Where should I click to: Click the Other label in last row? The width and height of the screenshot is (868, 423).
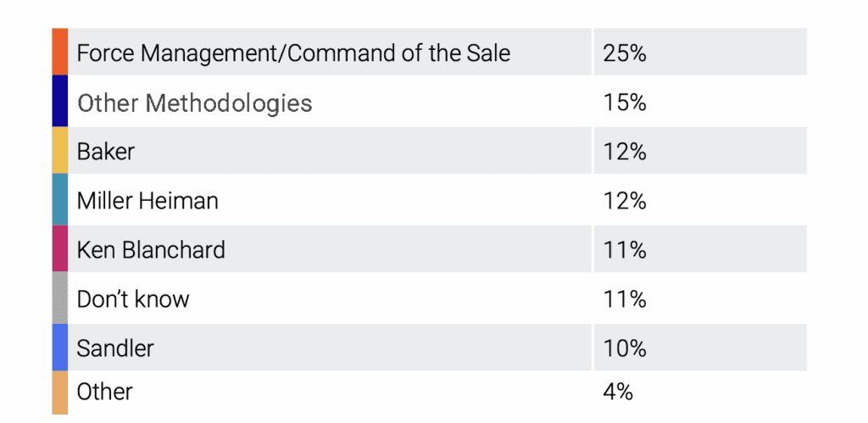pos(104,392)
